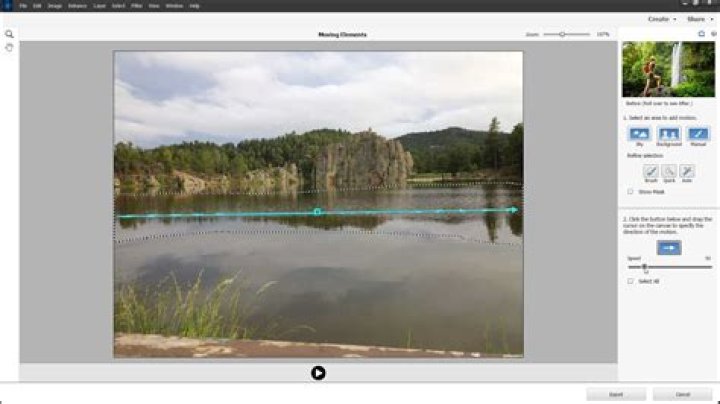Click the Export button
Image resolution: width=720 pixels, height=404 pixels.
616,394
